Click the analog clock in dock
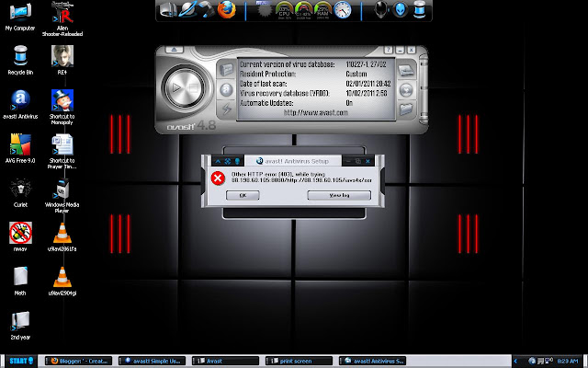 click(x=343, y=10)
